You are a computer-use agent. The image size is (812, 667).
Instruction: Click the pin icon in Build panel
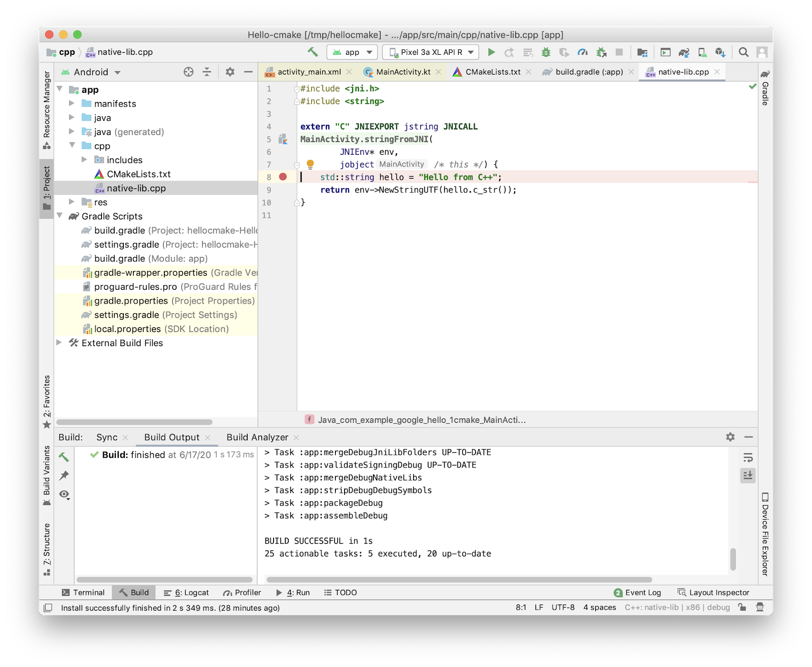coord(64,476)
